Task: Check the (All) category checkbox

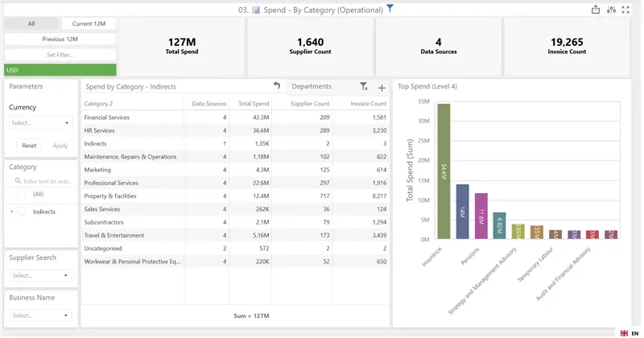Action: pyautogui.click(x=22, y=194)
